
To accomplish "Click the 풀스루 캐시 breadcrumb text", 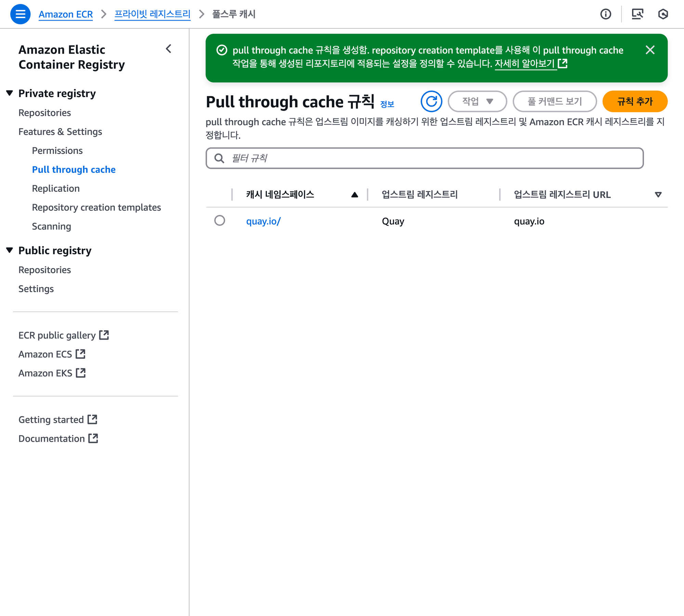I will pyautogui.click(x=234, y=14).
